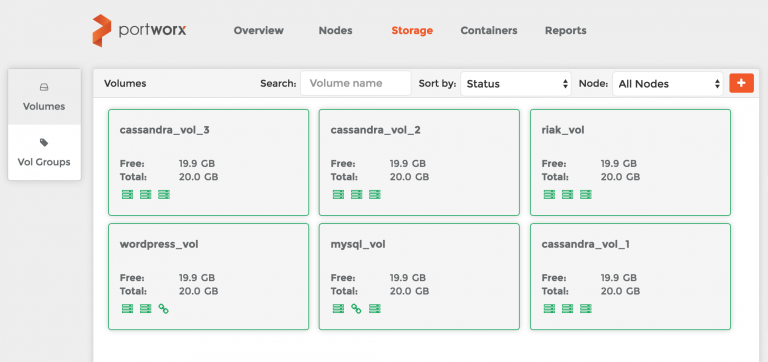Open the riak_vol volume card
Screen dimensions: 768x362
[x=630, y=162]
